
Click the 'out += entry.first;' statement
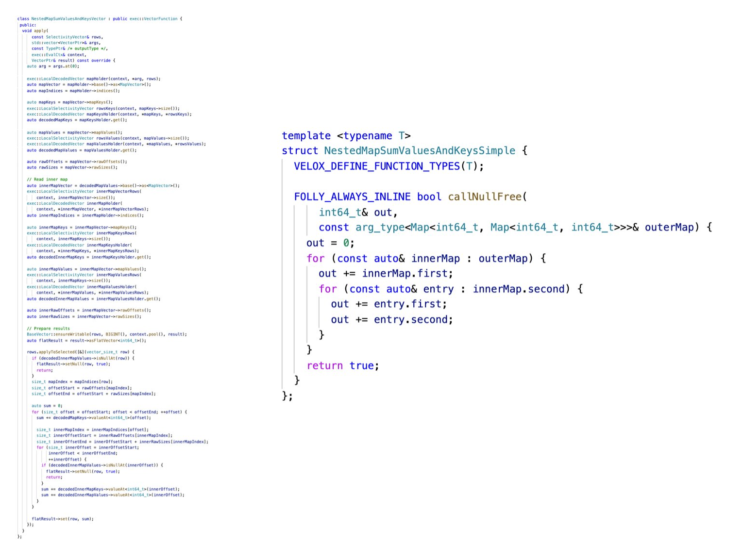388,304
